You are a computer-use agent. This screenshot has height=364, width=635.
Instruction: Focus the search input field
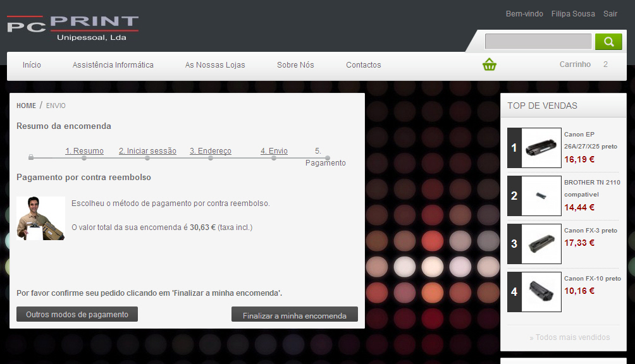(x=538, y=42)
